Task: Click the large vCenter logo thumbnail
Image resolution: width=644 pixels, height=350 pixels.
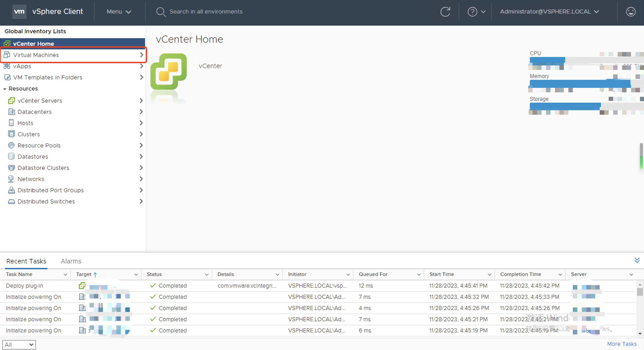Action: point(168,71)
